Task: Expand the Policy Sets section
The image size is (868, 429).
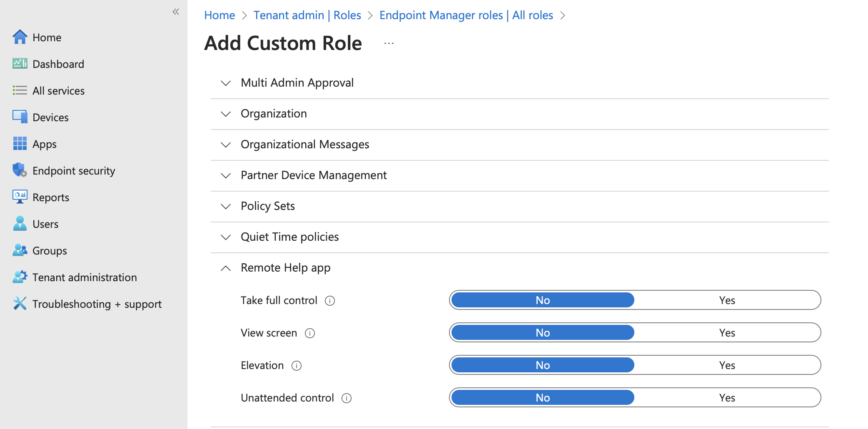Action: 226,206
